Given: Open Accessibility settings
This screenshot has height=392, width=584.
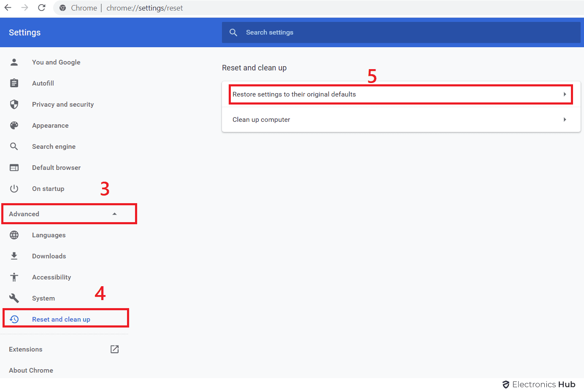Looking at the screenshot, I should [x=51, y=277].
